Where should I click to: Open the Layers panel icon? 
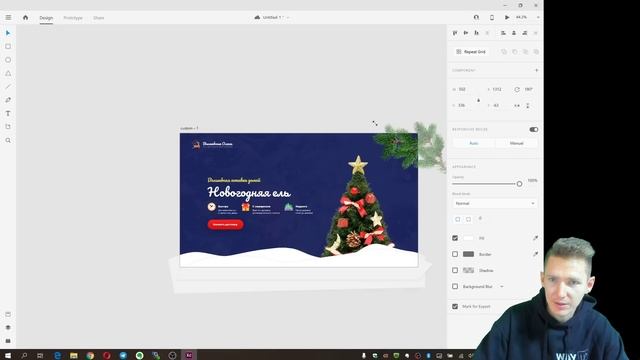(x=8, y=327)
